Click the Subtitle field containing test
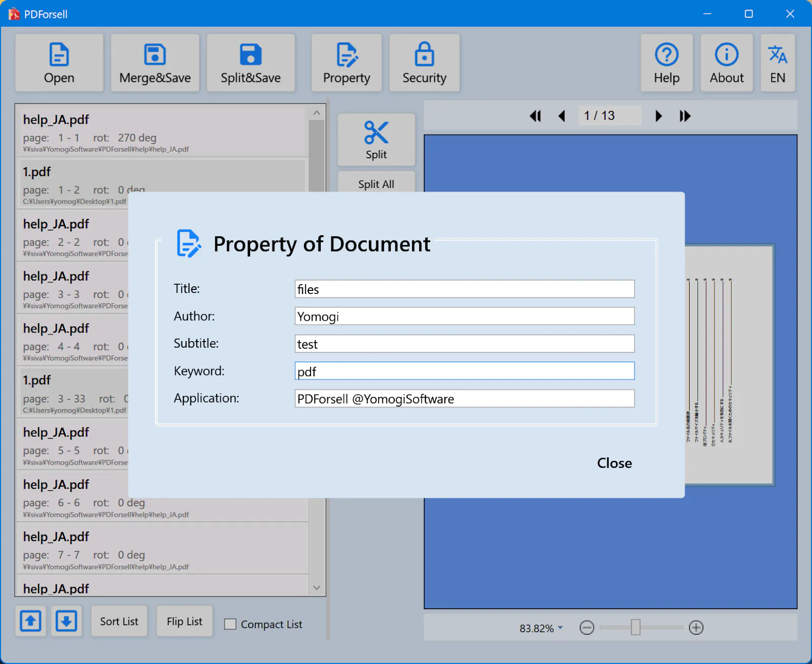The image size is (812, 664). coord(464,344)
